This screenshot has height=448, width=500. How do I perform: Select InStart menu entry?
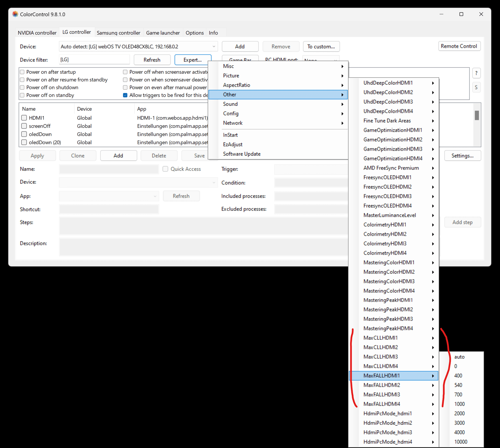click(278, 135)
